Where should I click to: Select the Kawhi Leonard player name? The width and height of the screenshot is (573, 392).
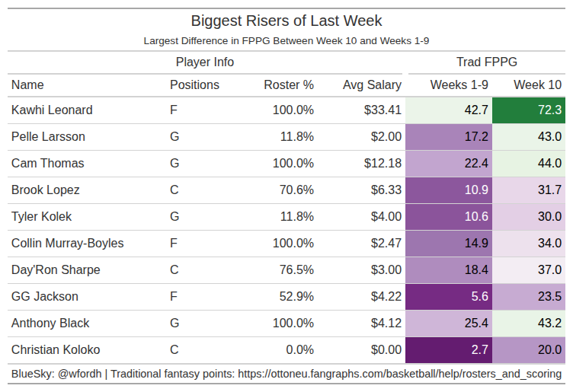(52, 110)
